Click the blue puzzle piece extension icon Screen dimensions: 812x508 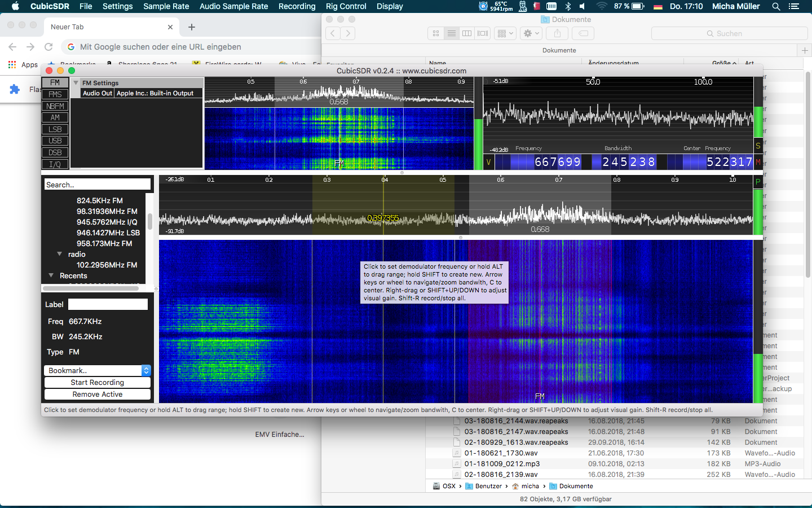(x=15, y=89)
